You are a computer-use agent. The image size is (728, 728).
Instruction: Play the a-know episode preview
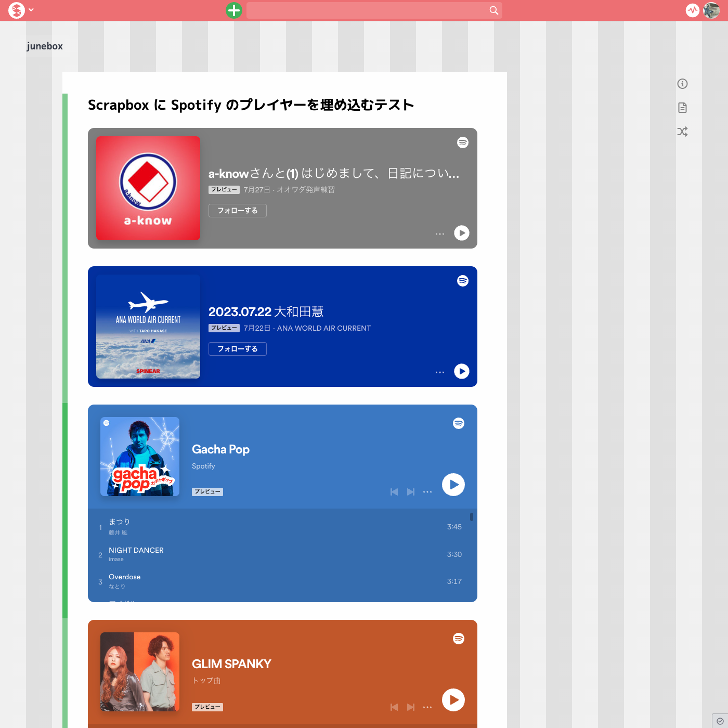point(462,233)
